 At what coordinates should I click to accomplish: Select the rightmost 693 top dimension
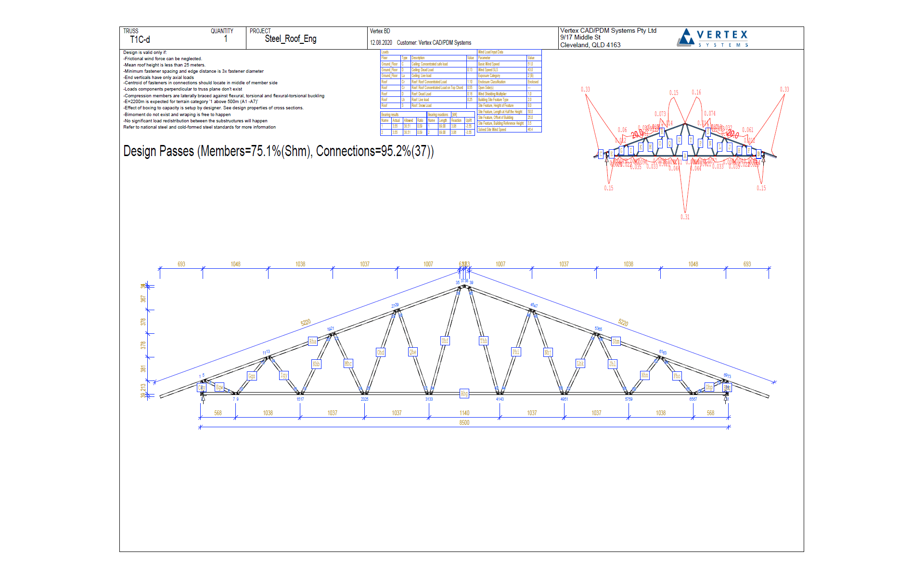point(747,264)
